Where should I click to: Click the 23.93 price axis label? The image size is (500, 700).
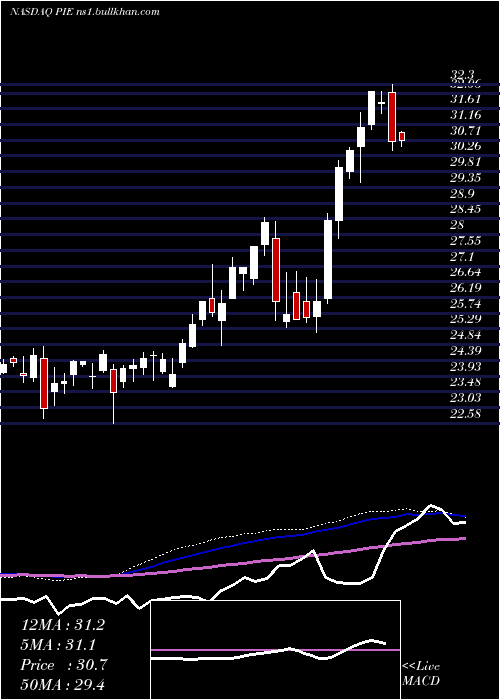coord(465,367)
